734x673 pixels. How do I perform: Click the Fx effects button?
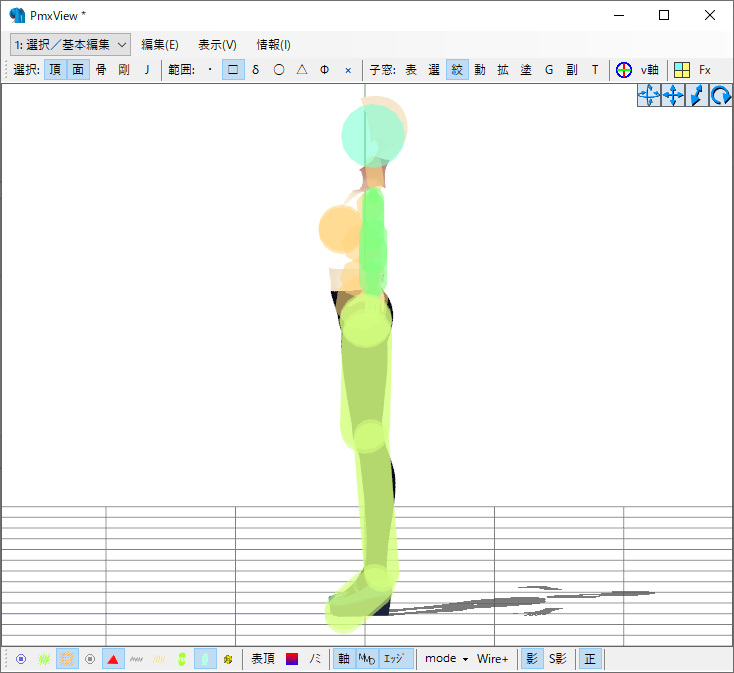tap(705, 70)
